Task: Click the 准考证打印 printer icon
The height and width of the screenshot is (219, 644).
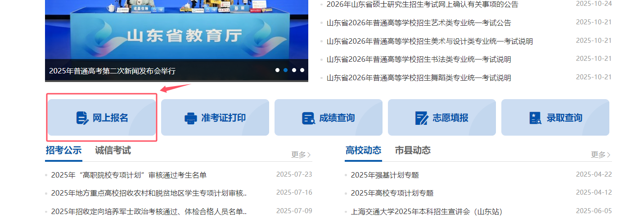Action: tap(191, 118)
